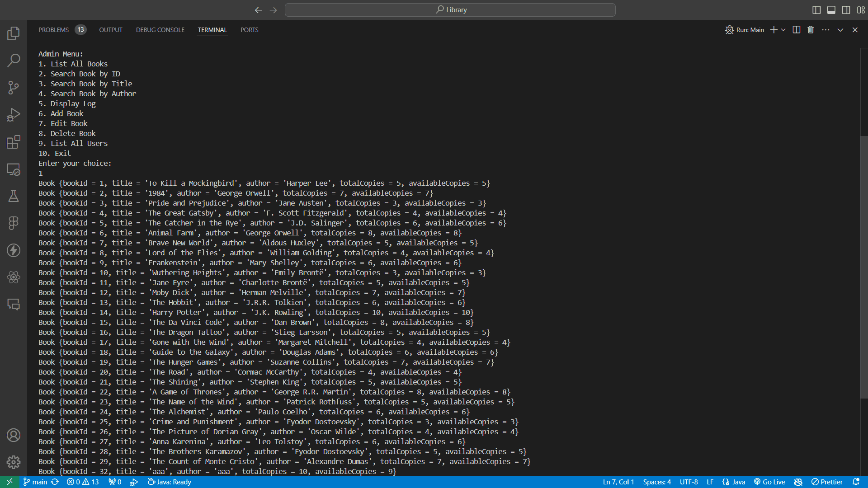Change end of line sequence LF
This screenshot has height=488, width=868.
pos(710,482)
